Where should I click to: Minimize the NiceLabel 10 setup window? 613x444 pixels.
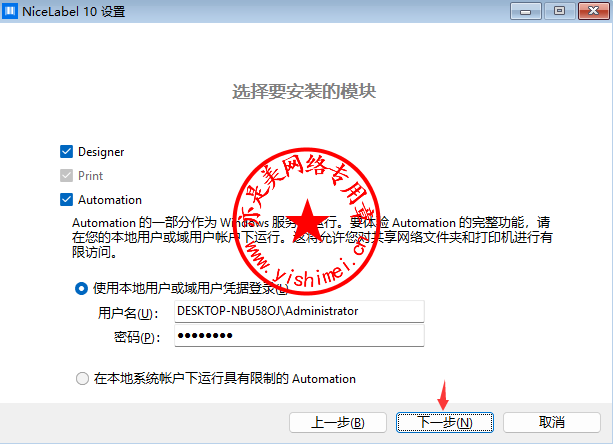526,11
